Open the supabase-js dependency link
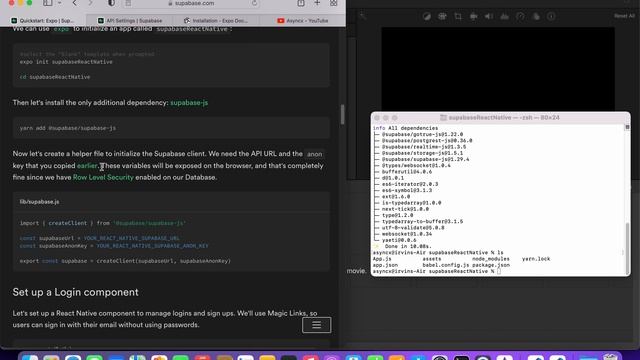This screenshot has width=640, height=360. click(x=189, y=102)
